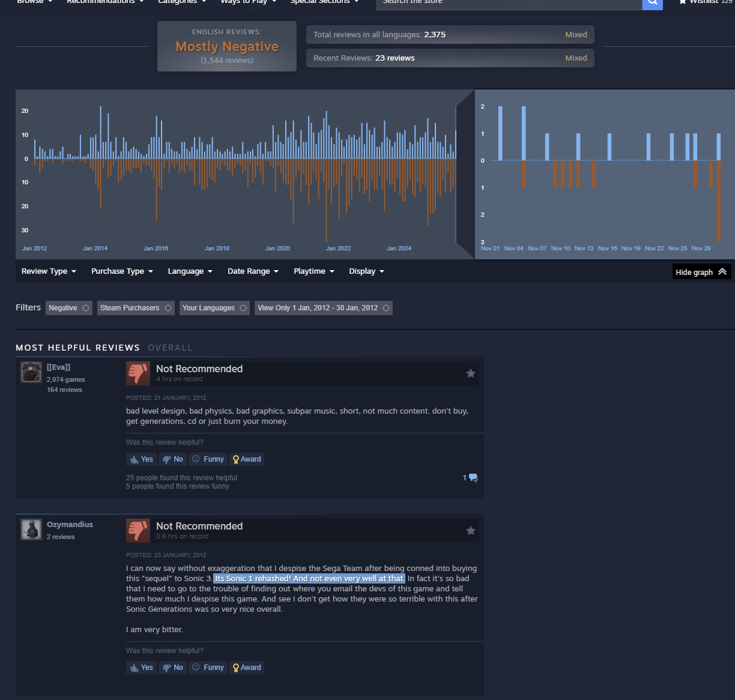735x700 pixels.
Task: Open the Date Range dropdown
Action: click(253, 271)
